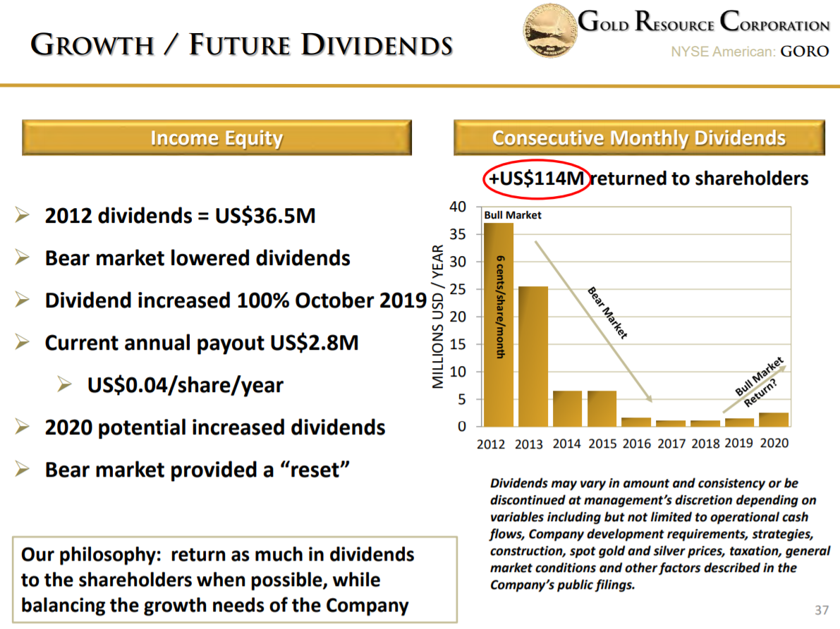Click the slide page number 37
The width and height of the screenshot is (840, 629).
pyautogui.click(x=821, y=610)
